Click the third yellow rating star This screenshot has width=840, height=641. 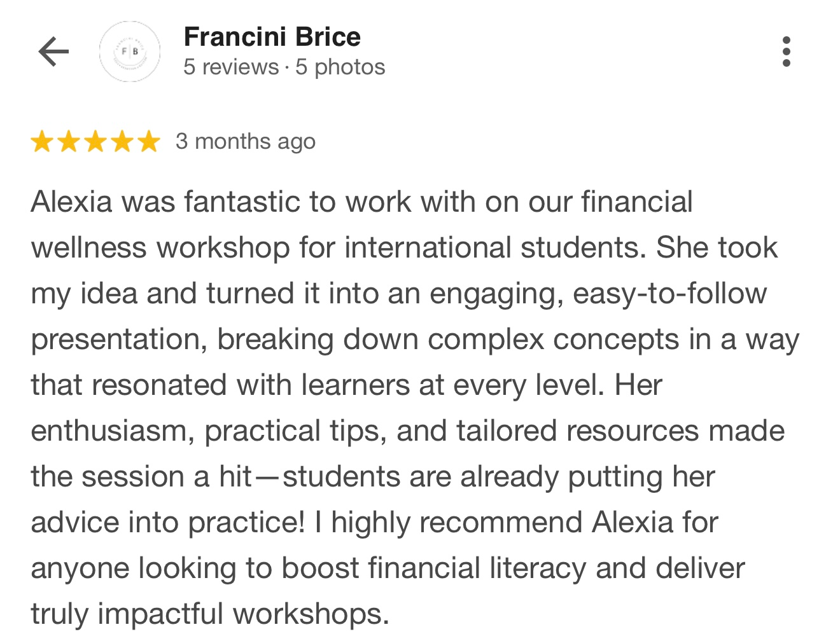[x=95, y=141]
